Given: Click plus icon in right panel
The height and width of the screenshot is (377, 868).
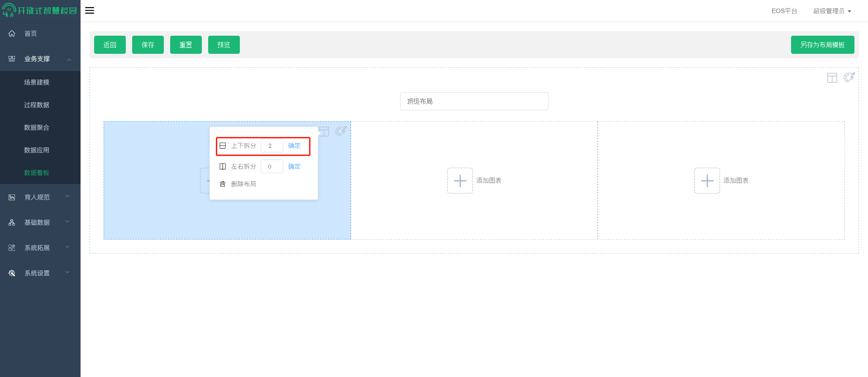Looking at the screenshot, I should click(x=707, y=180).
